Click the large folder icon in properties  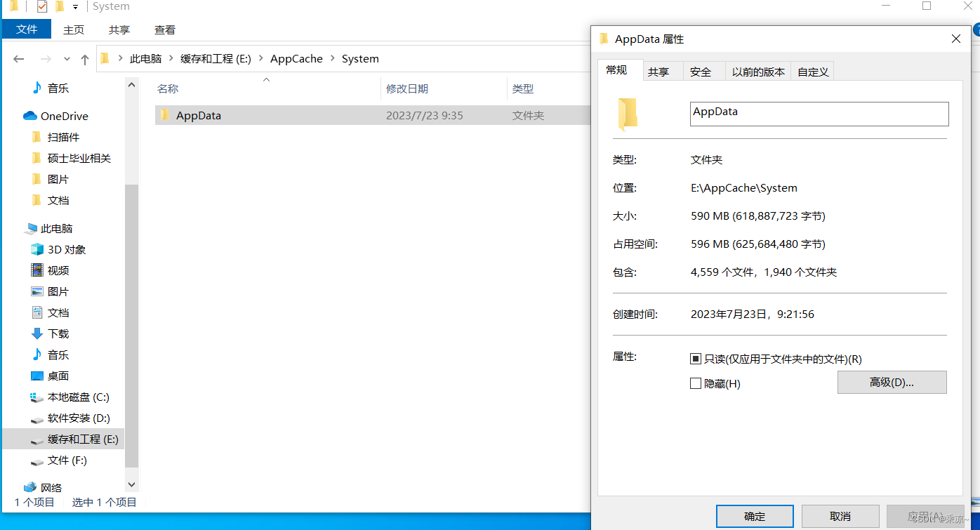point(628,114)
